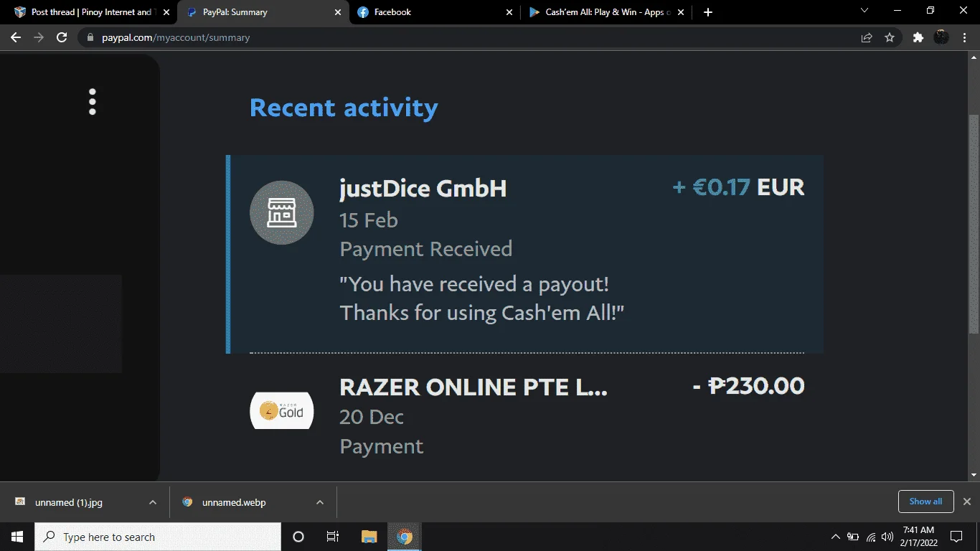
Task: Open the taskbar clock showing 7:41 AM
Action: click(x=918, y=537)
